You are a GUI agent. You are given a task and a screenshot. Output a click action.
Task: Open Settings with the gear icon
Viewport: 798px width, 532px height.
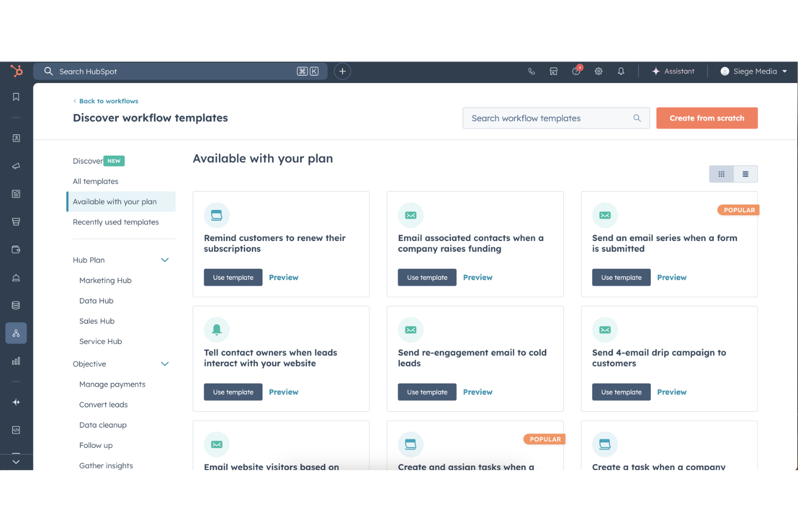coord(598,71)
